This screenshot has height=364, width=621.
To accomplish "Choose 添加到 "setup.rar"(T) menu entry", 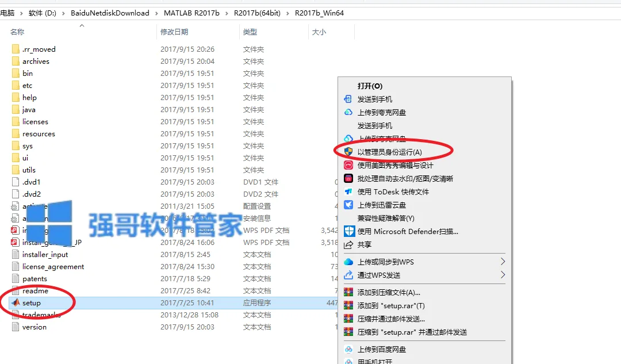I will (x=391, y=306).
